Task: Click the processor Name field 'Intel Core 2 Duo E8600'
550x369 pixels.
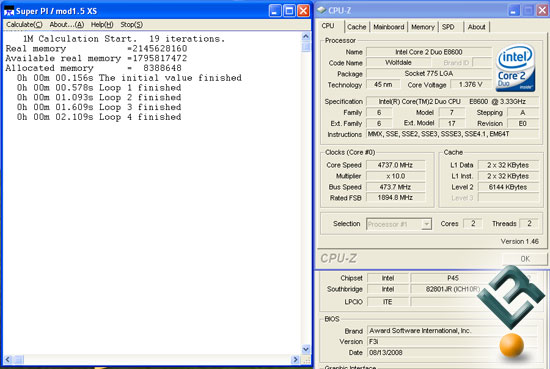Action: pyautogui.click(x=429, y=52)
